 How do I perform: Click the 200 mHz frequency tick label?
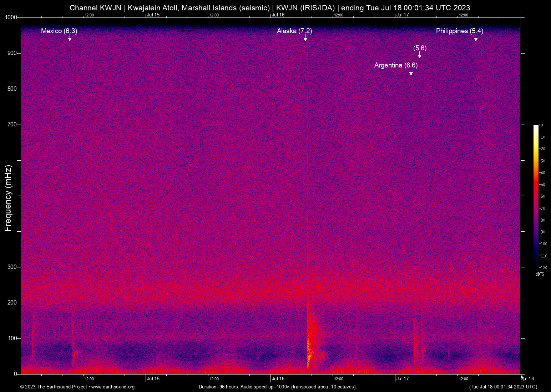point(12,303)
